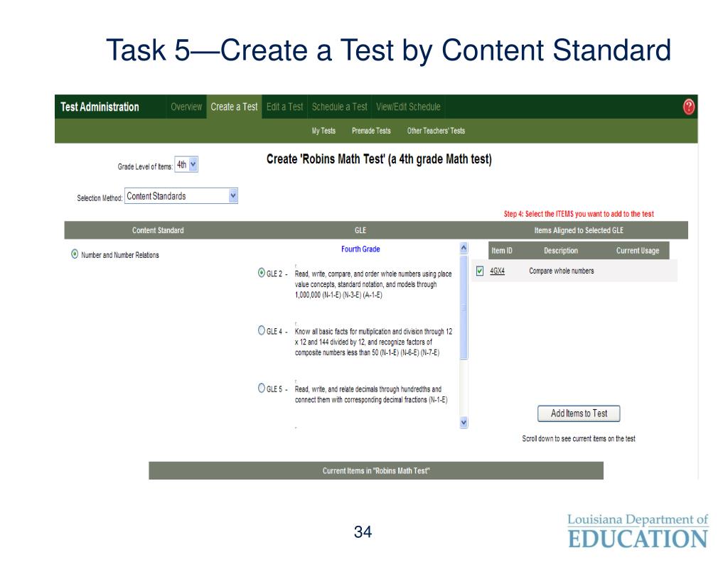Image resolution: width=728 pixels, height=562 pixels.
Task: Click Items Aligned to Selected GLE header
Action: 579,230
